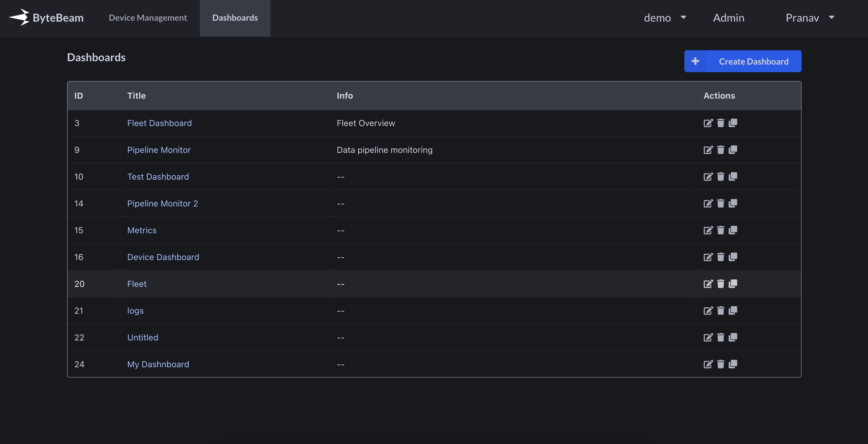
Task: Open the Pipeline Monitor 2 link
Action: 162,203
